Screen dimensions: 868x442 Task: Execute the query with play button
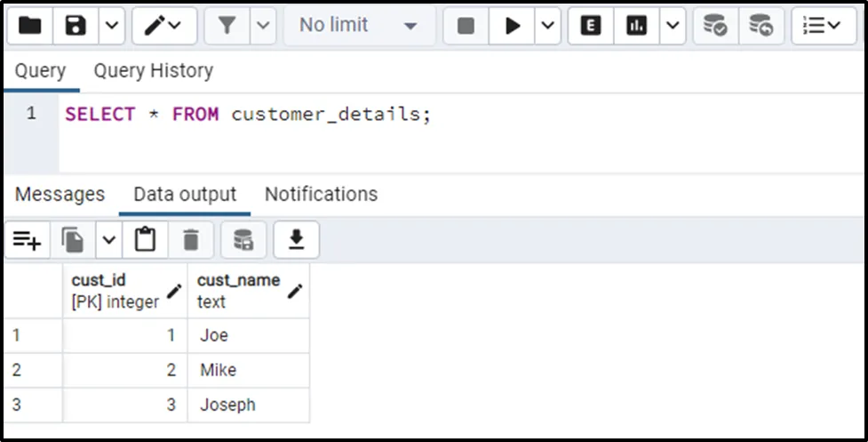point(513,26)
